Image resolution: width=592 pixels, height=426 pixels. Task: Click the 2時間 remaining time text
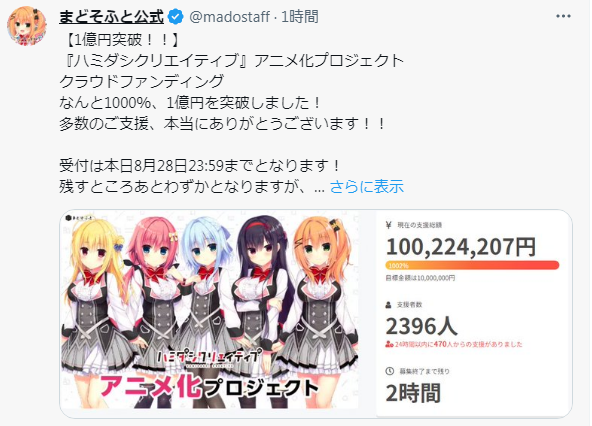[413, 393]
